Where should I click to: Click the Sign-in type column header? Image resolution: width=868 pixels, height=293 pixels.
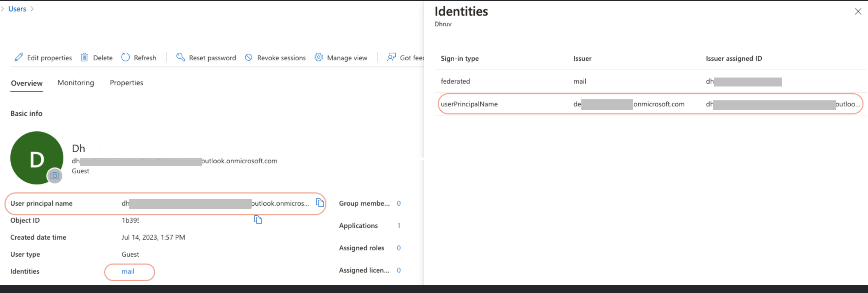coord(460,59)
